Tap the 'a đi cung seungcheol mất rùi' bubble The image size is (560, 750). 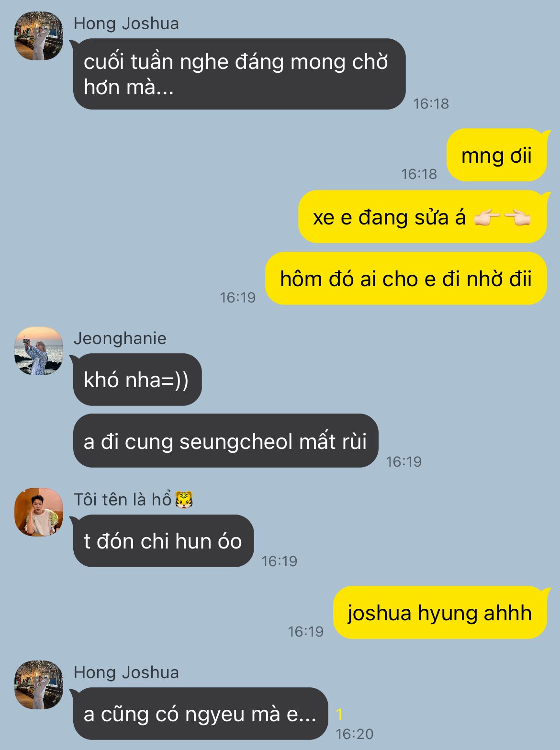(x=226, y=441)
